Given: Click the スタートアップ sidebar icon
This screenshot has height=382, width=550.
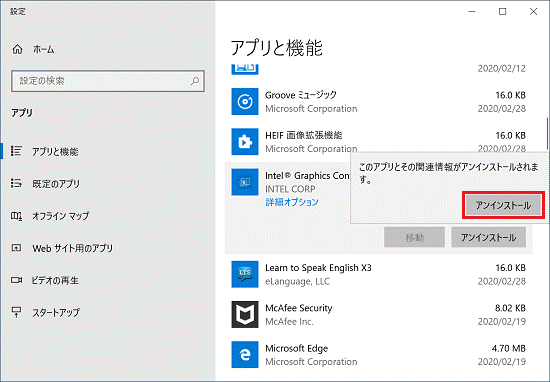Looking at the screenshot, I should [x=16, y=312].
